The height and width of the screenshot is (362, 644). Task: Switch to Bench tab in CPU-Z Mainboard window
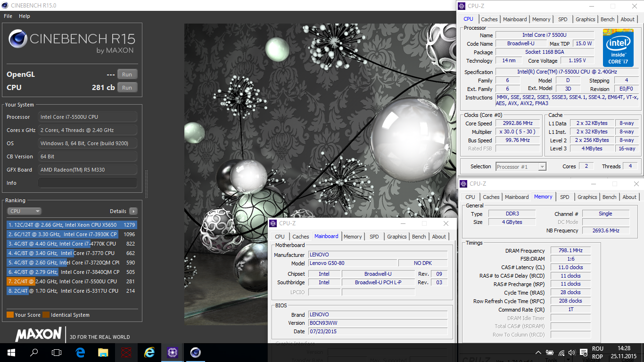coord(419,237)
